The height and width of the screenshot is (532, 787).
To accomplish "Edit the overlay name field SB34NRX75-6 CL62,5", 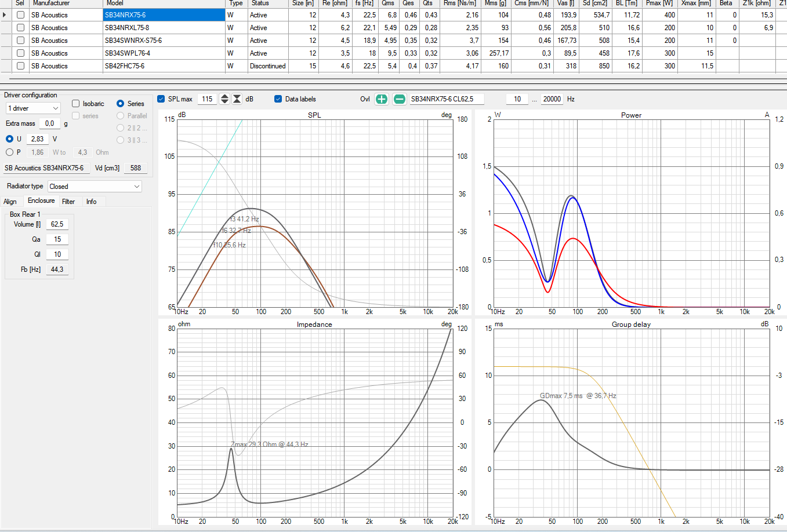I will click(447, 99).
